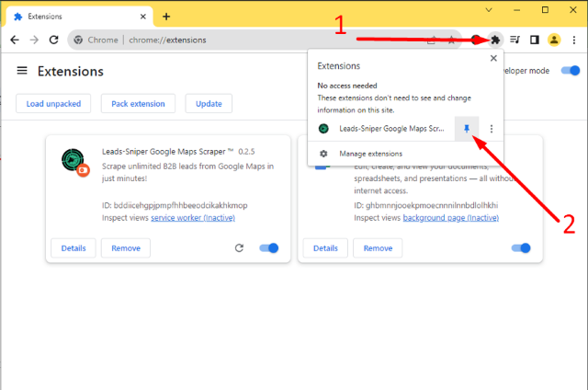Viewport: 588px width, 390px height.
Task: Open Details for Leads-Sniper extension
Action: 73,248
